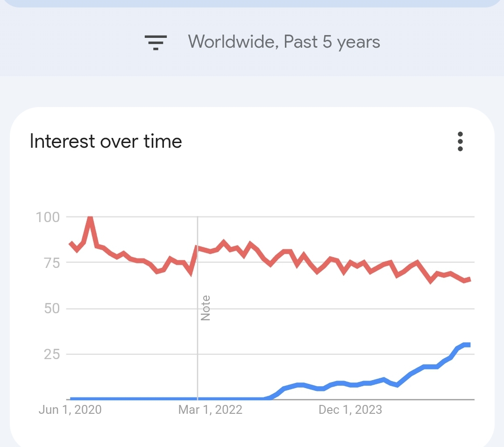The width and height of the screenshot is (504, 447).
Task: Select the blue line's leftmost starting point
Action: click(x=71, y=399)
